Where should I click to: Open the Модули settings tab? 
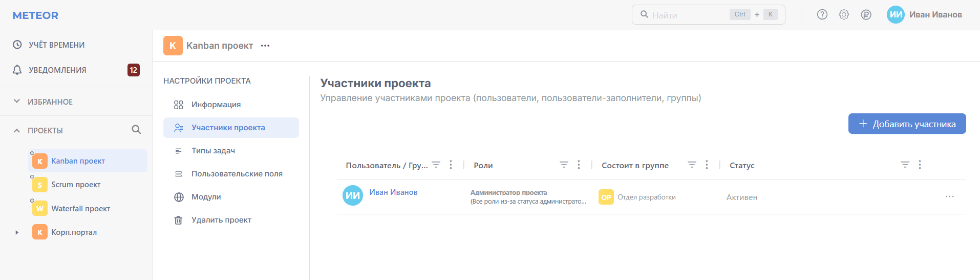pos(231,197)
